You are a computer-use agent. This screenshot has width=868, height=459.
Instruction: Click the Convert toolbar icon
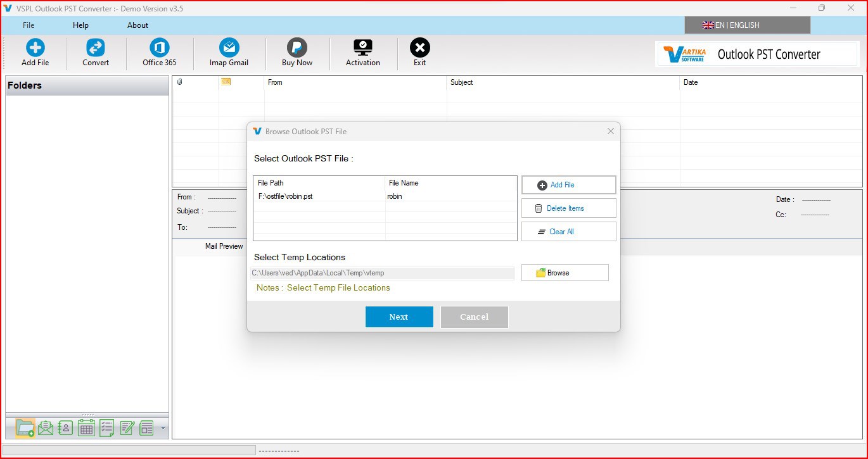coord(96,53)
